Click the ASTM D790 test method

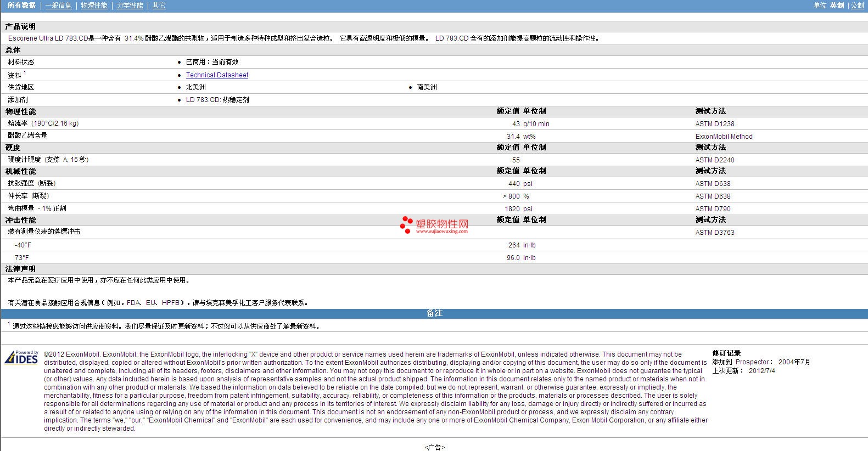(713, 209)
